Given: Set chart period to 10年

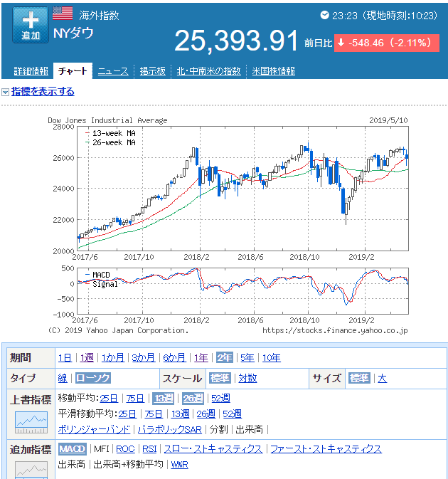Looking at the screenshot, I should click(272, 358).
